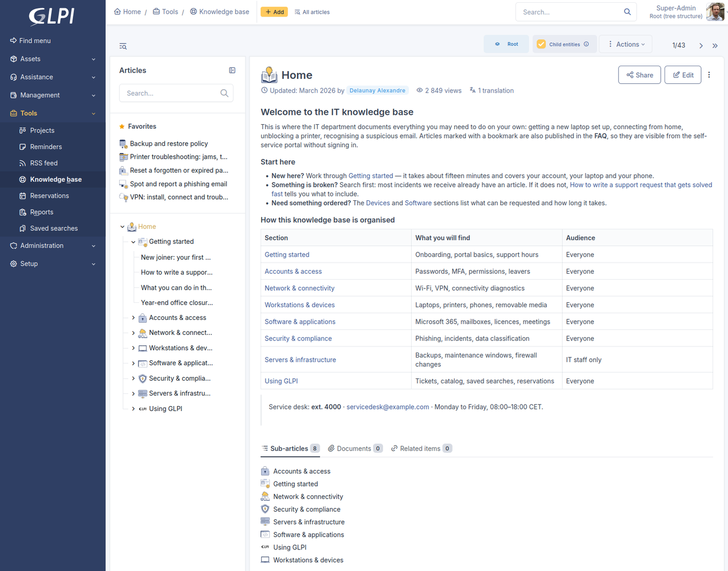The height and width of the screenshot is (571, 728).
Task: Click magnifier icon in Articles search
Action: (224, 93)
